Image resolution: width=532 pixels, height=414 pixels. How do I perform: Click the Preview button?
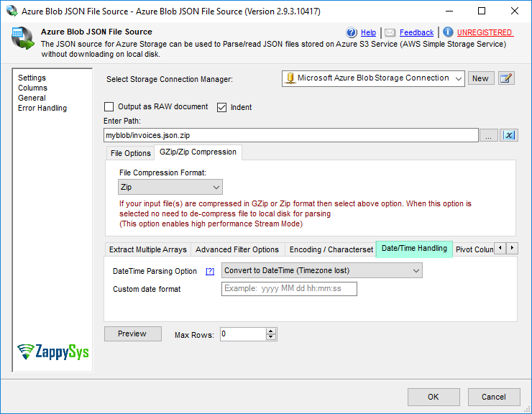133,334
